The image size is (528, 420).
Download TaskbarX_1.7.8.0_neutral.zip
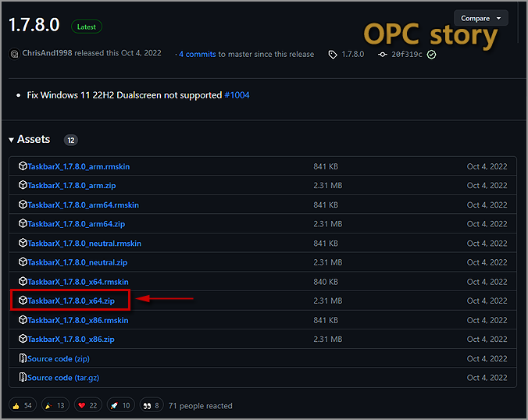tap(77, 262)
